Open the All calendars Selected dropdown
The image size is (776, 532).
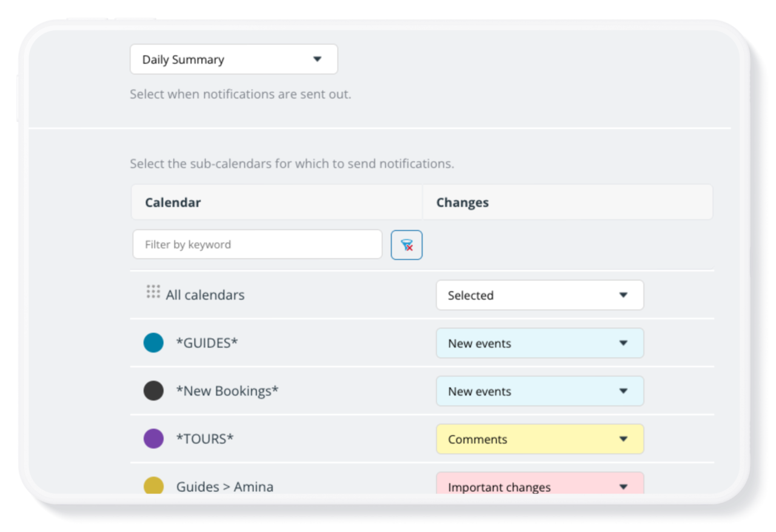coord(540,295)
